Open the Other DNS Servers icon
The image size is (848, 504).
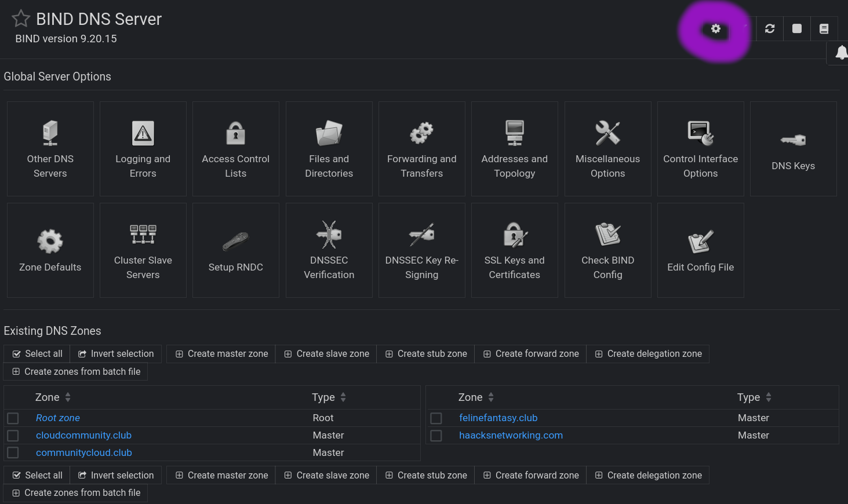pyautogui.click(x=50, y=133)
